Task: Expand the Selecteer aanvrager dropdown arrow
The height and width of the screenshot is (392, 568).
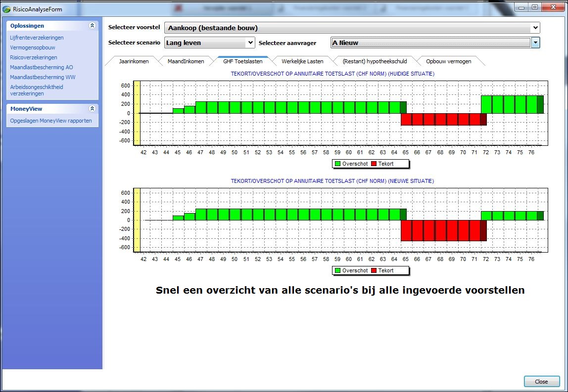Action: 536,43
